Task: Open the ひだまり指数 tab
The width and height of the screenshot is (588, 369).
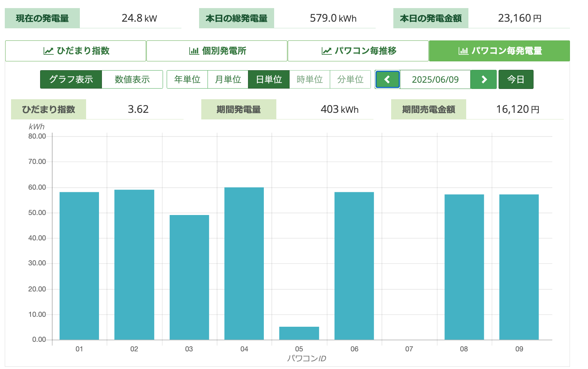Action: pyautogui.click(x=75, y=51)
